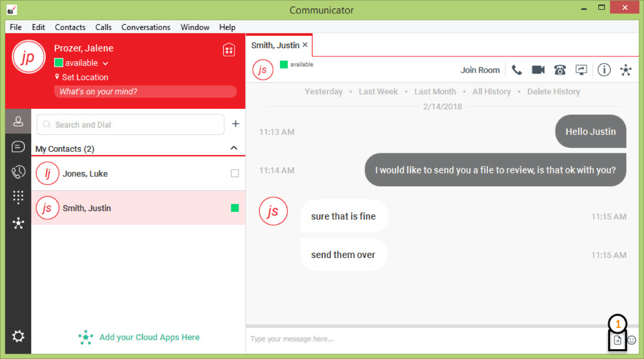Open the availability status dropdown
The width and height of the screenshot is (644, 359).
(x=105, y=63)
